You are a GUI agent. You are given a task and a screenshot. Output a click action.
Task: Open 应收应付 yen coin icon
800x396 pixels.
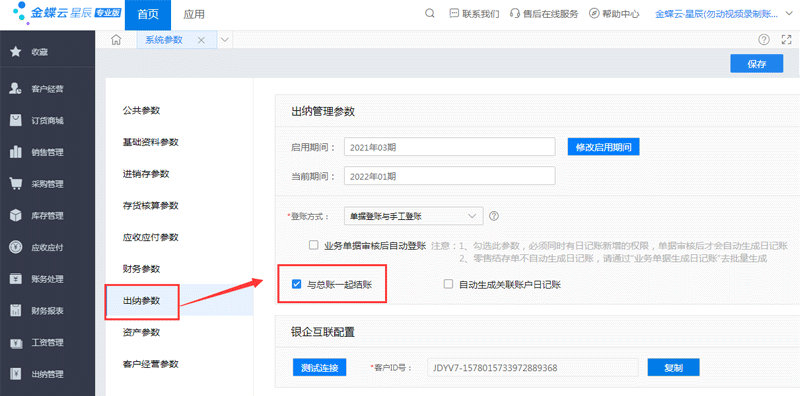point(16,247)
